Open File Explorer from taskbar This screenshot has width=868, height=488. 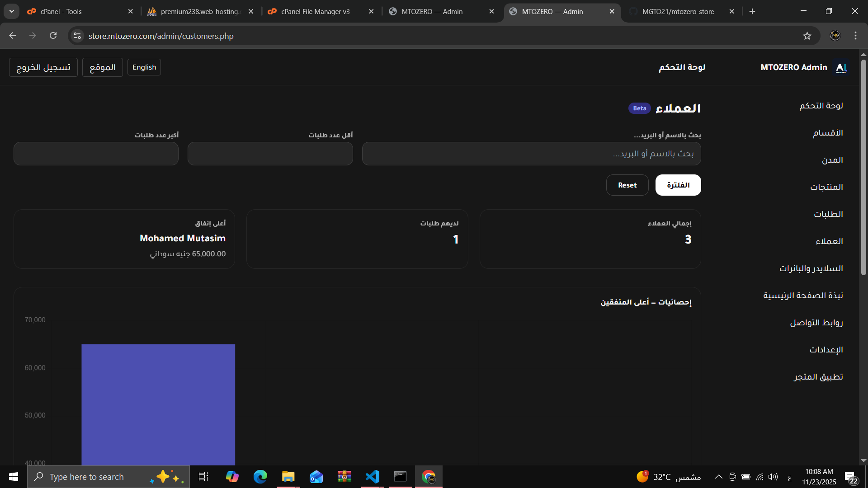(x=288, y=477)
